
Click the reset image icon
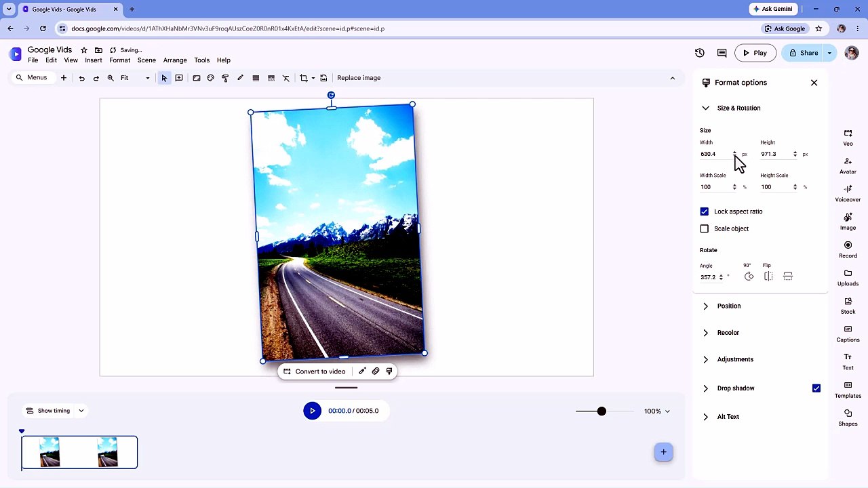[x=323, y=78]
